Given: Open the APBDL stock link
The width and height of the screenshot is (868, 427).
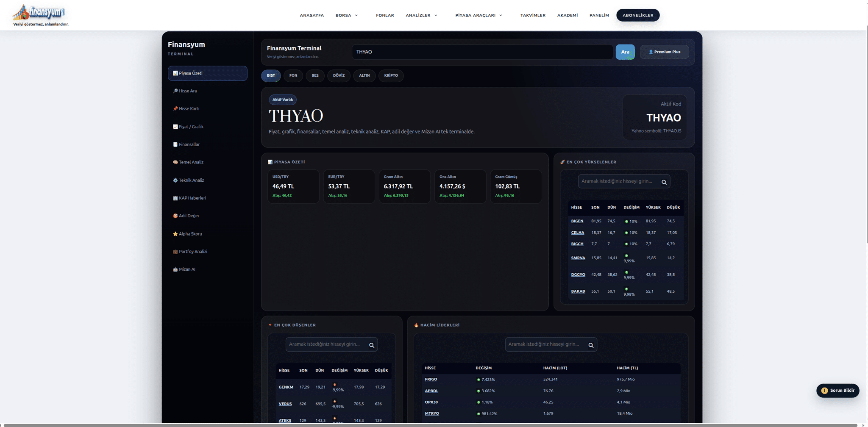Looking at the screenshot, I should pyautogui.click(x=431, y=391).
